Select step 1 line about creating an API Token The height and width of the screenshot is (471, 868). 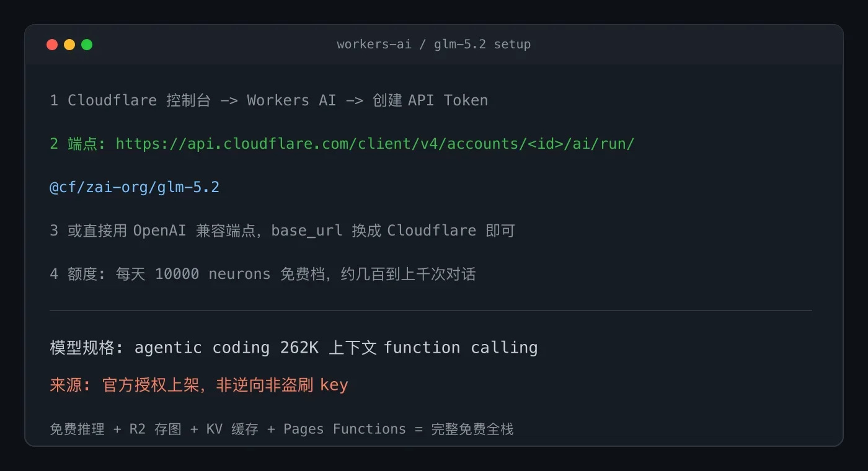click(269, 100)
